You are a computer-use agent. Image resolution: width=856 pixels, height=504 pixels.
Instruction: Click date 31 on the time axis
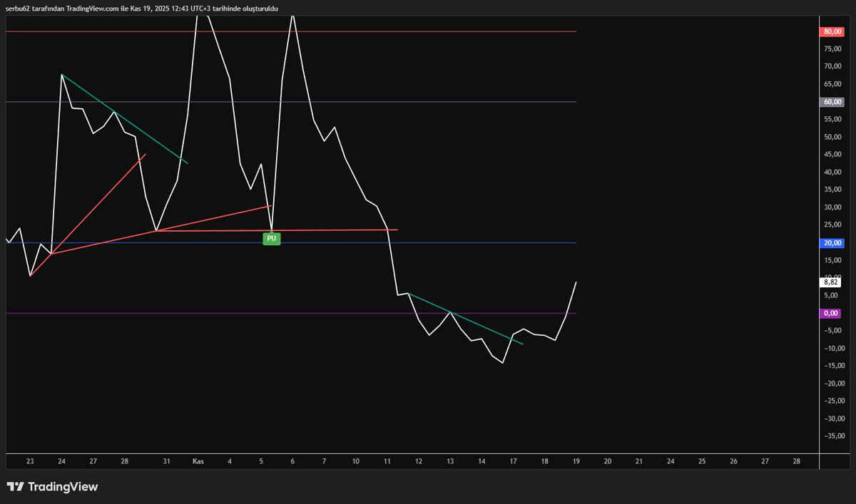click(166, 462)
